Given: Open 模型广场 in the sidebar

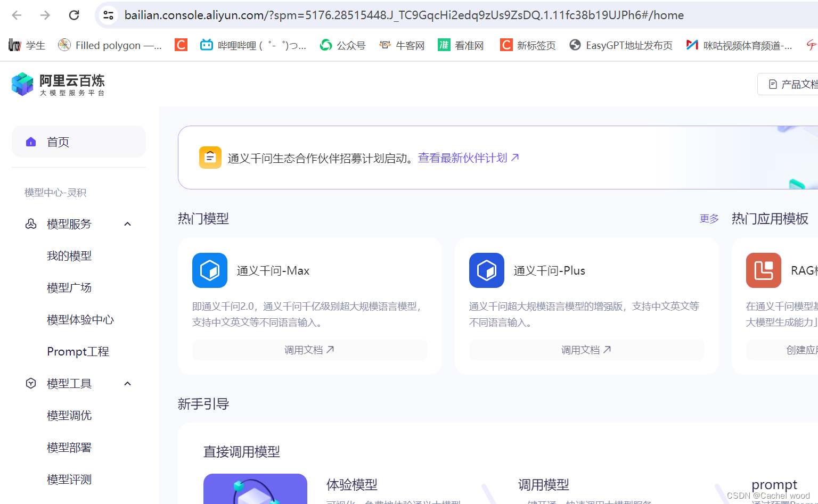Looking at the screenshot, I should pos(69,288).
